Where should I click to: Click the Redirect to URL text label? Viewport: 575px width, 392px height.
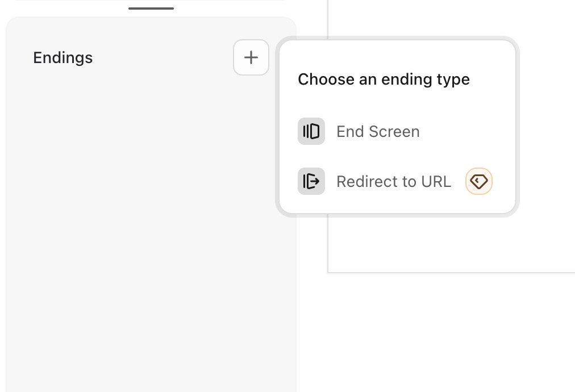click(394, 181)
